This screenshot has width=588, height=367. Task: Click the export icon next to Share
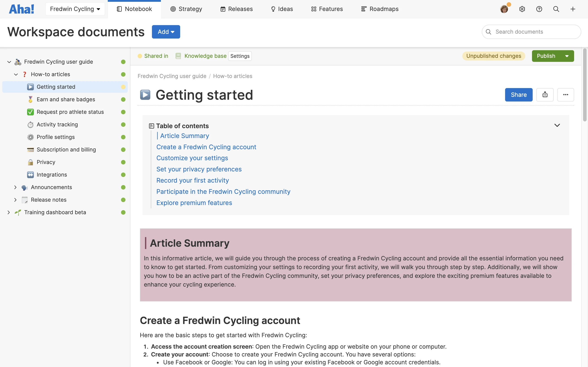(545, 95)
